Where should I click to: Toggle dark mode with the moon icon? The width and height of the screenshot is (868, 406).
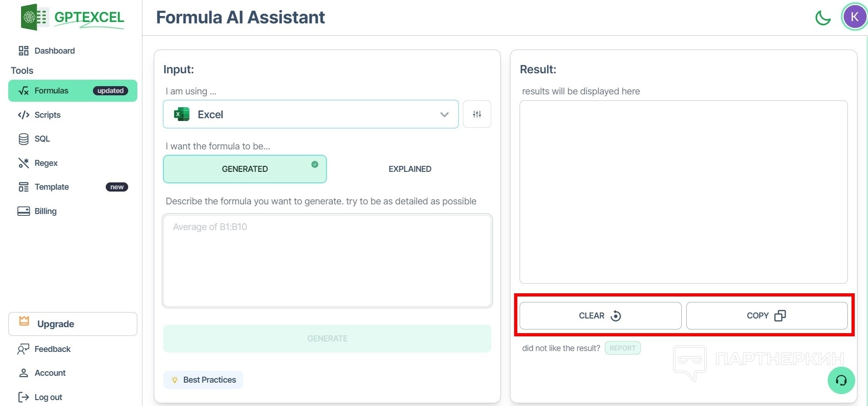pos(823,18)
